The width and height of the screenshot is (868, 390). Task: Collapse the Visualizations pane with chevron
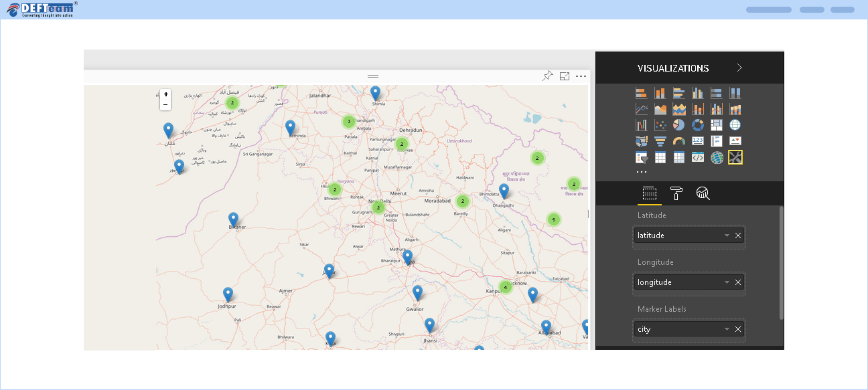739,68
